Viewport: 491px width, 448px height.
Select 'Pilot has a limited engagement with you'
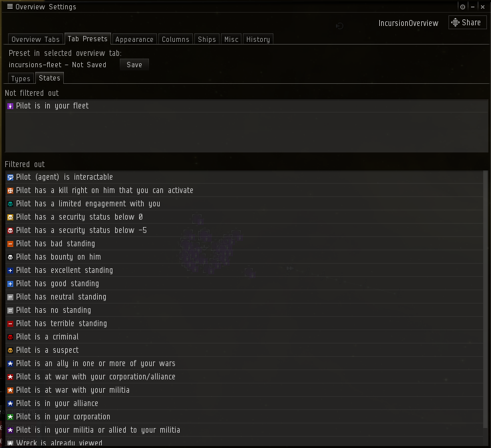point(244,204)
